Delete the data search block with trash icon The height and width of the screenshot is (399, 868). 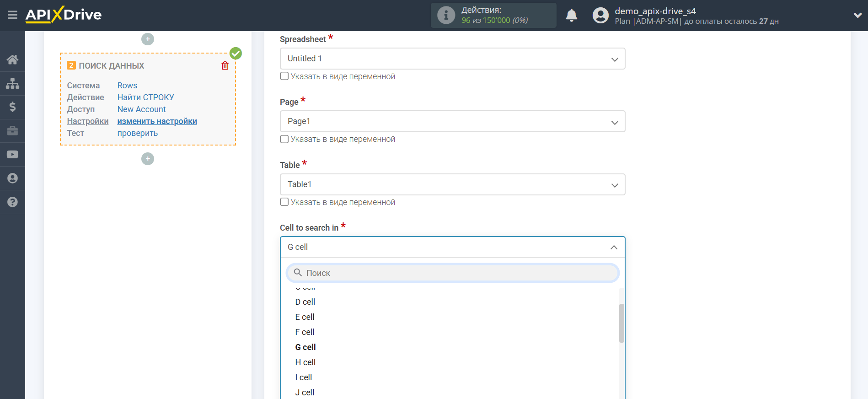225,65
